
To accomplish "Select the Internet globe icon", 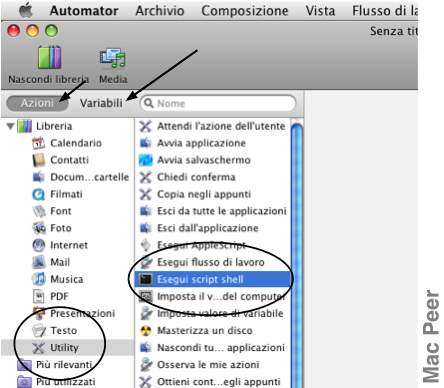I will (x=38, y=245).
